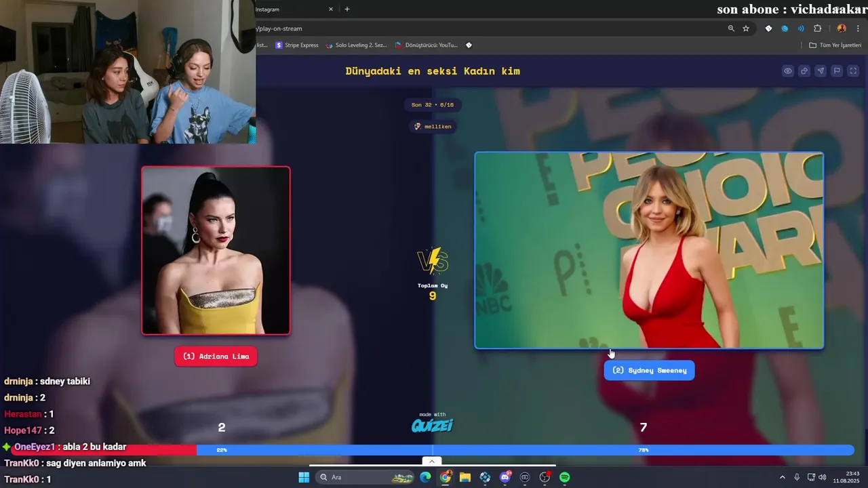This screenshot has height=488, width=868.
Task: Click the Son 32 • 6/16 round badge
Action: pos(433,105)
